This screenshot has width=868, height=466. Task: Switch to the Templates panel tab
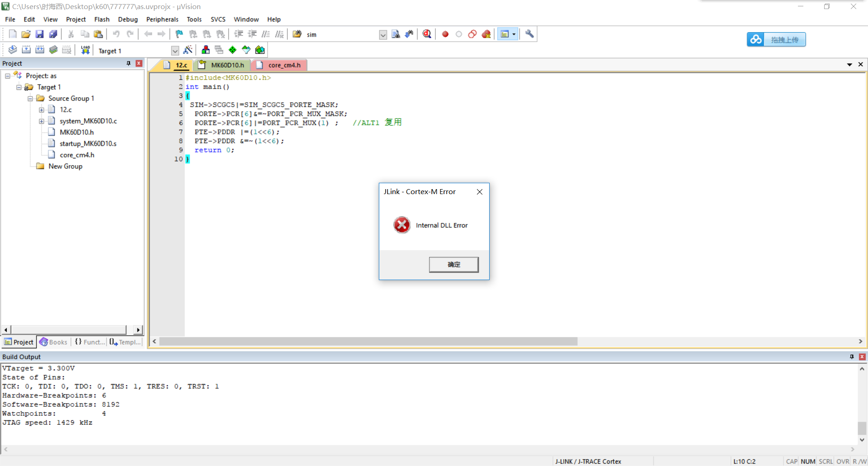click(x=125, y=342)
